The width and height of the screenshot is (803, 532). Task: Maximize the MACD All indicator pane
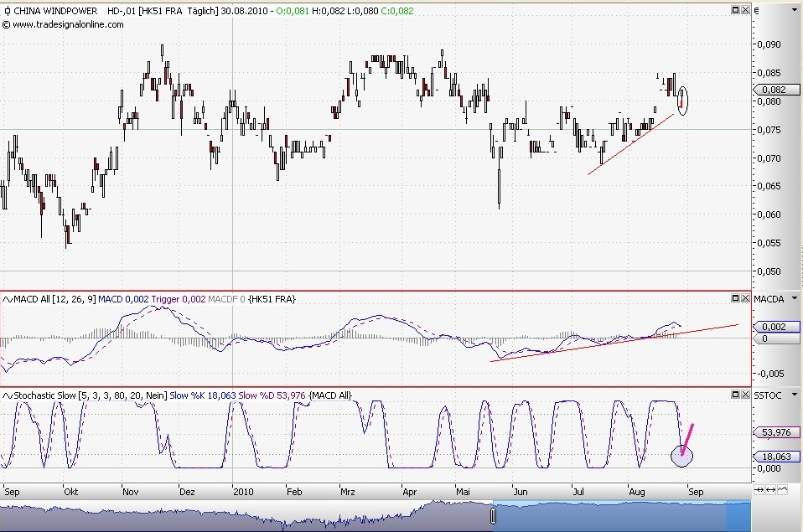point(735,298)
